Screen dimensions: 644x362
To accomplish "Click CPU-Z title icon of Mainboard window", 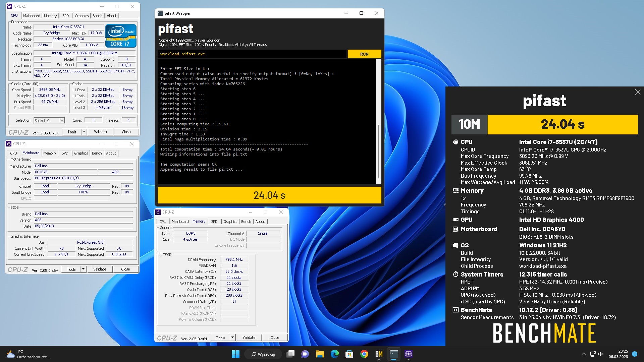I will [x=9, y=144].
